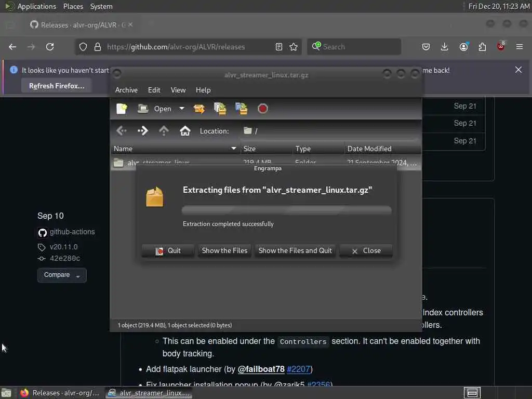Open the Firefox hamburger menu

(520, 47)
